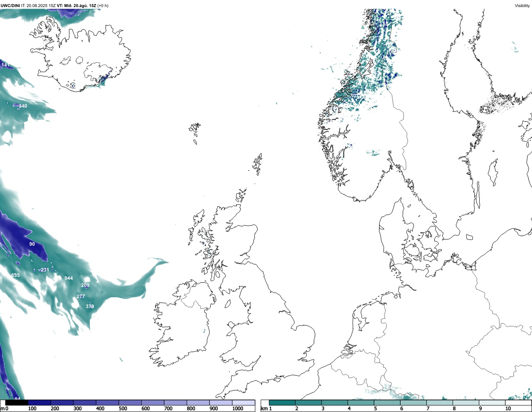This screenshot has width=532, height=412.
Task: Click the '(+0 h)' forecast offset
Action: 103,5
